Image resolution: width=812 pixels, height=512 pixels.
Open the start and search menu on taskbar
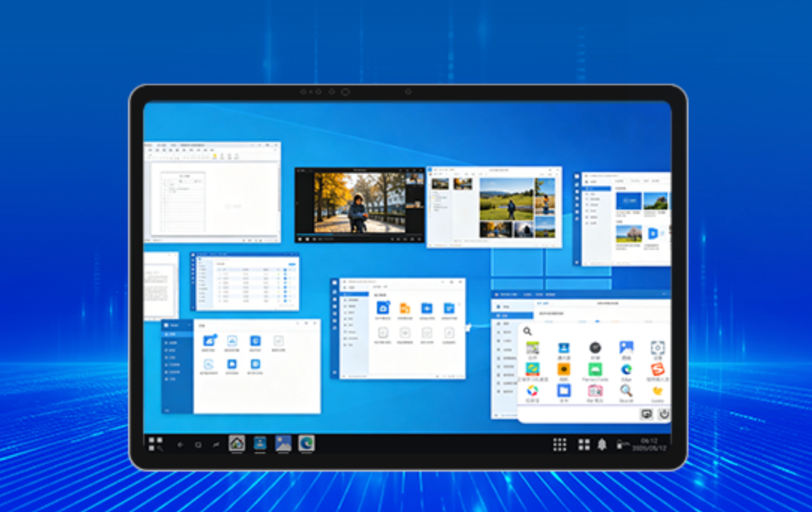[155, 444]
